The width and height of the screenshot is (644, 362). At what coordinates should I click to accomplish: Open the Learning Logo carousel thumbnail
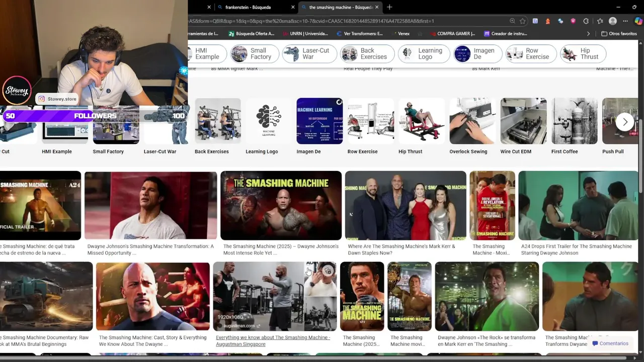269,121
